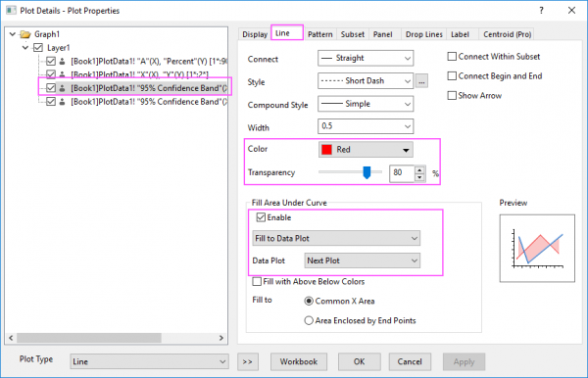Collapse the Graph1 tree node
The image size is (588, 378).
coord(13,34)
